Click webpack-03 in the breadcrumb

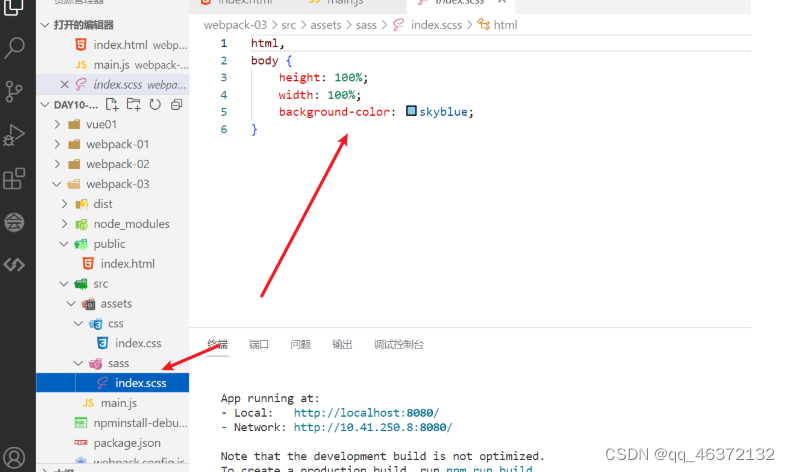pos(235,25)
